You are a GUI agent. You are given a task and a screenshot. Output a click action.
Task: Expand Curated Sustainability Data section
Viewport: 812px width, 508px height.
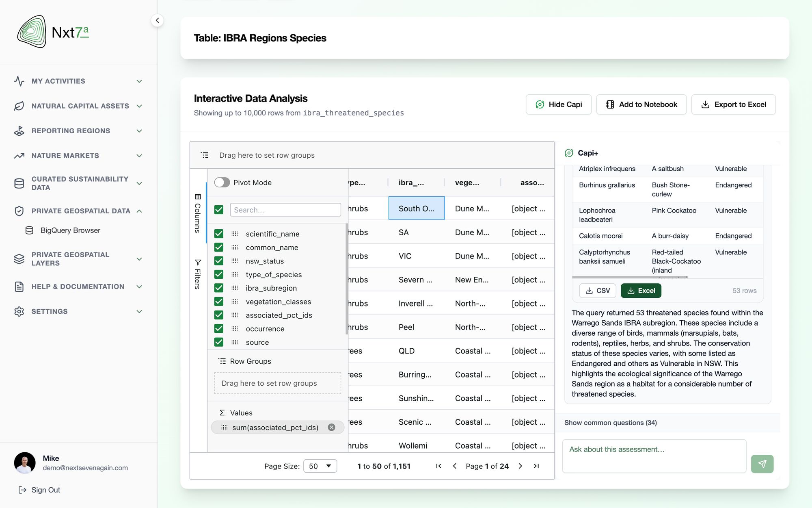pos(78,183)
